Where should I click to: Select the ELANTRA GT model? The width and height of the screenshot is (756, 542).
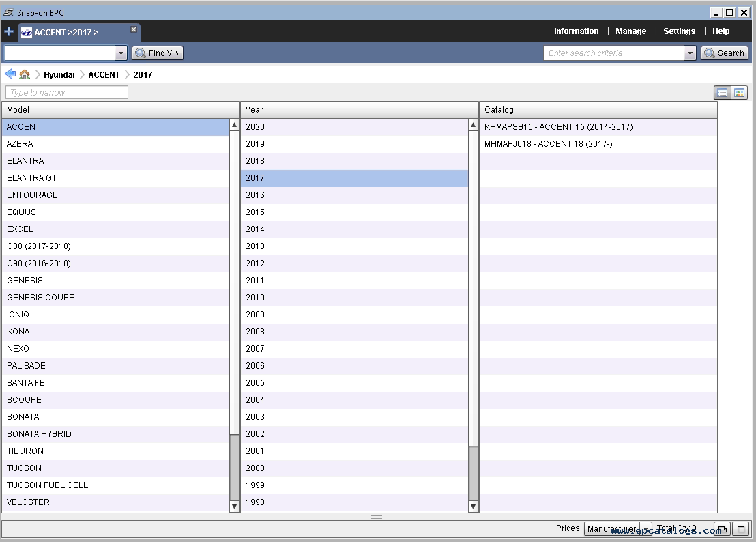pos(116,178)
